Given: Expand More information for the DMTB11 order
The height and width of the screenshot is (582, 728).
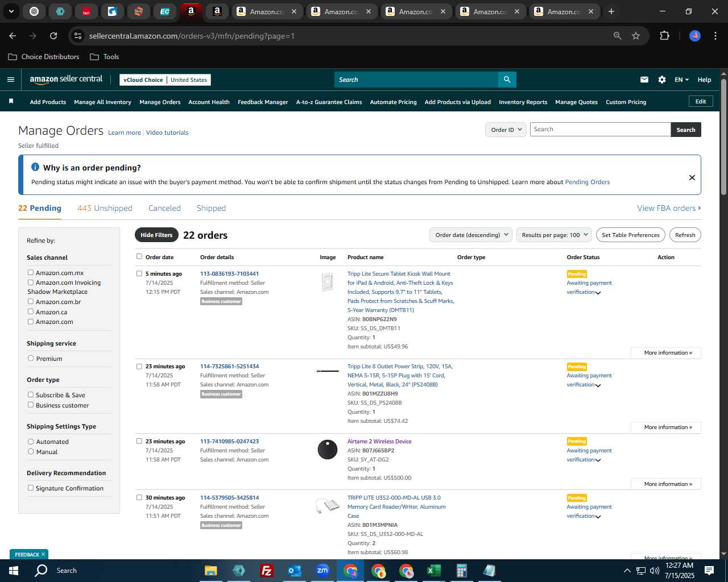Looking at the screenshot, I should click(666, 353).
